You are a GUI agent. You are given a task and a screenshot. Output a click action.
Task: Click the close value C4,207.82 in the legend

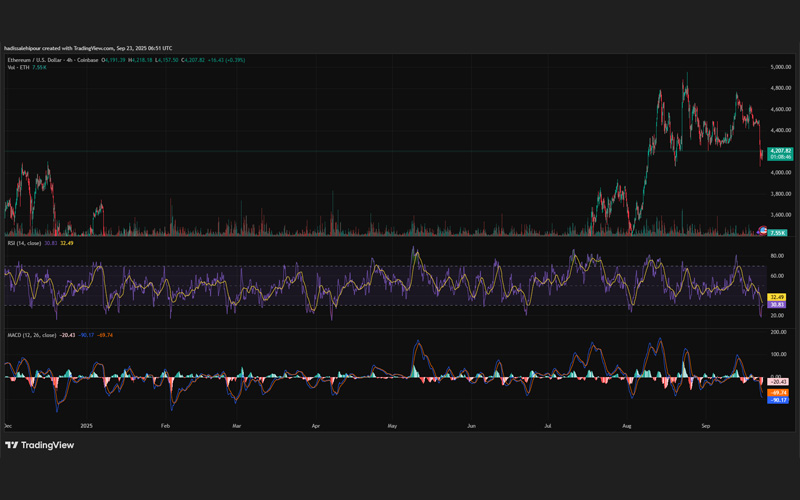[x=193, y=60]
